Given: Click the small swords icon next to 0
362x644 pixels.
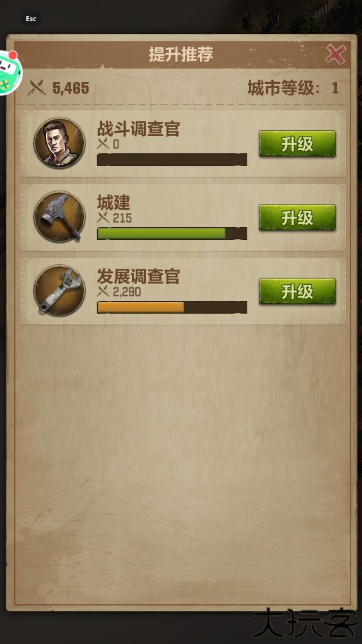Looking at the screenshot, I should pos(103,144).
